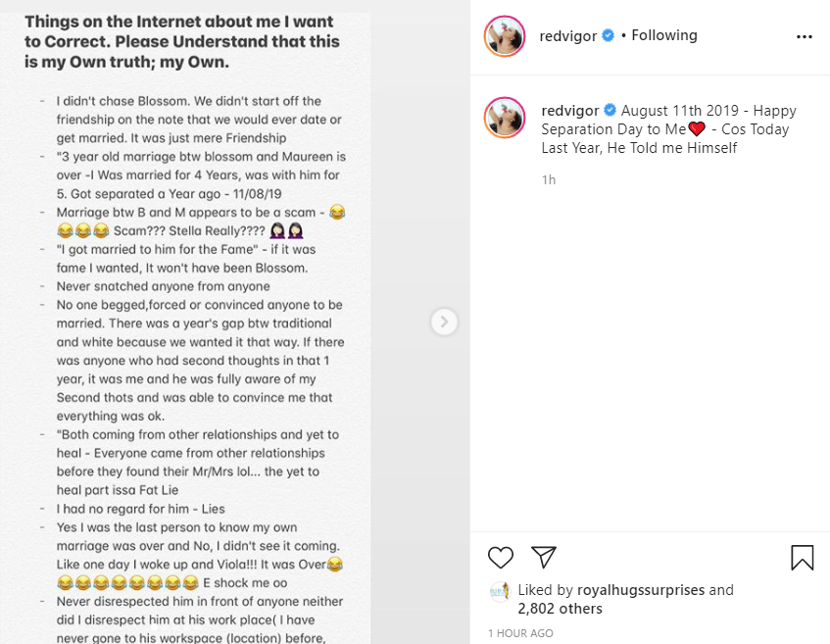Click the redvigor username in the caption
830x644 pixels.
point(569,110)
